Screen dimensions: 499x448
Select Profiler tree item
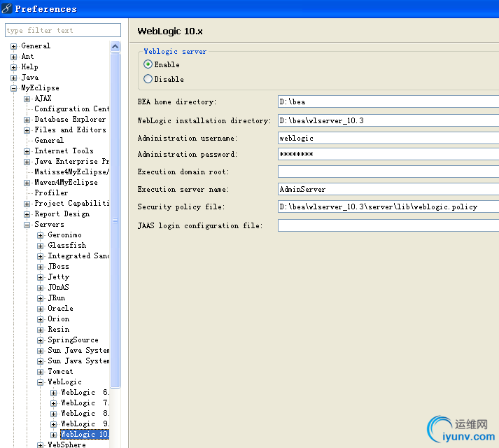(x=51, y=193)
